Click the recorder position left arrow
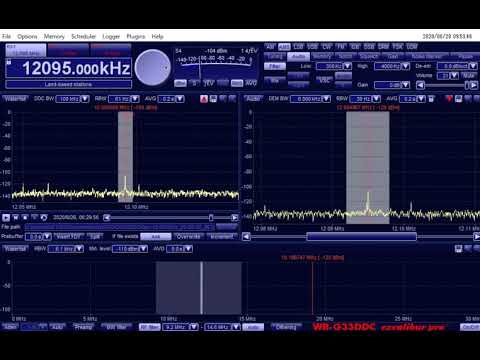 click(x=107, y=218)
